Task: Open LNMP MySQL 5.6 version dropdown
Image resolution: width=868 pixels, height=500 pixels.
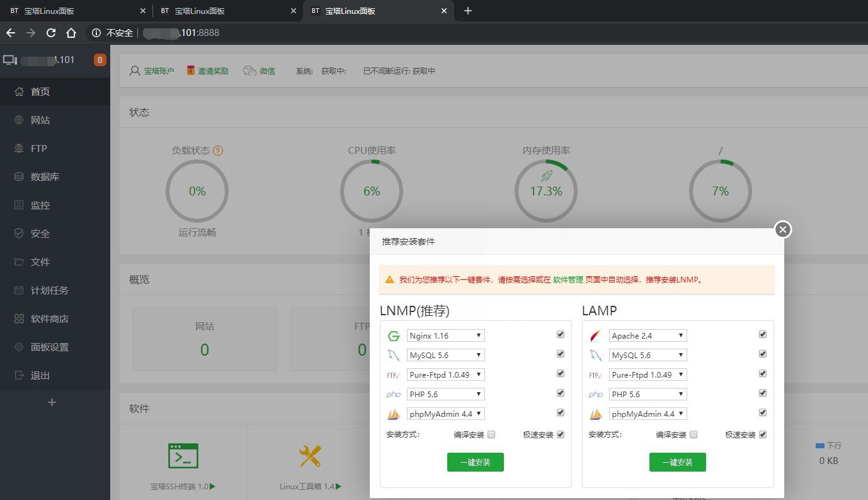Action: click(446, 356)
